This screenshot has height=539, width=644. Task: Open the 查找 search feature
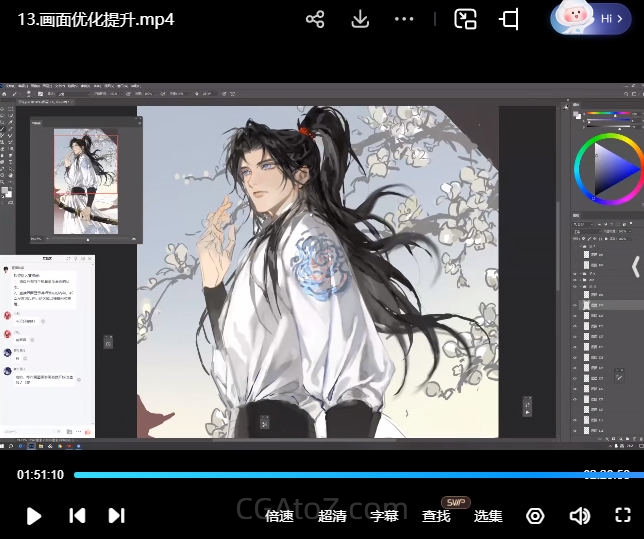click(436, 516)
